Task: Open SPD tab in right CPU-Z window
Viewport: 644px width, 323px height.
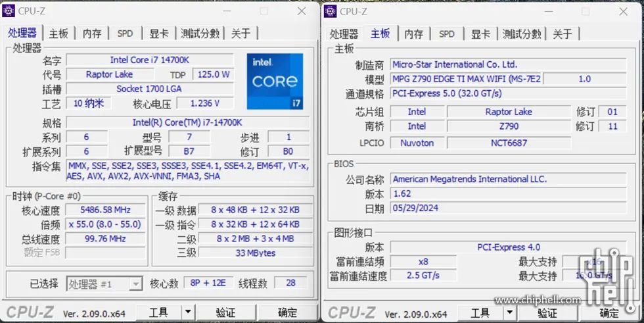Action: (x=446, y=34)
